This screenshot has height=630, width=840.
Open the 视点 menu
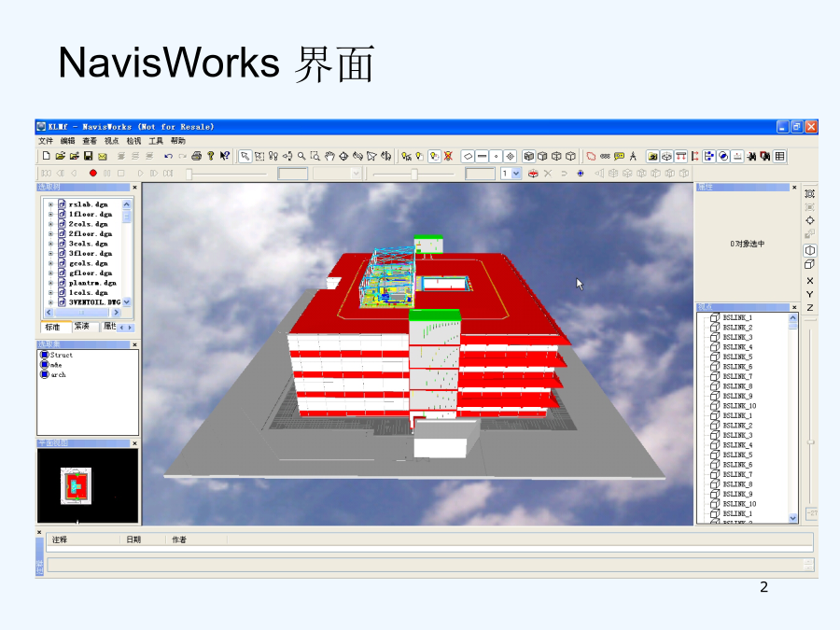point(111,141)
